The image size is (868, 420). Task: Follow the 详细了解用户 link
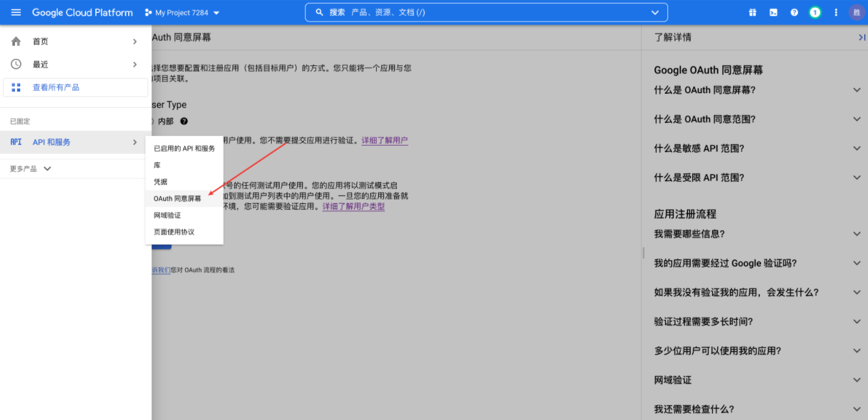pyautogui.click(x=384, y=140)
